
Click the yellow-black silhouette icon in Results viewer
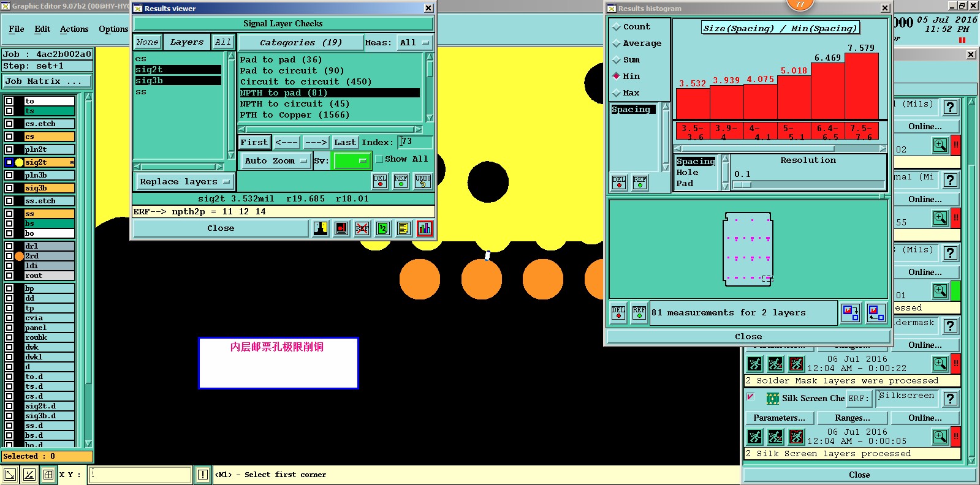(x=321, y=228)
